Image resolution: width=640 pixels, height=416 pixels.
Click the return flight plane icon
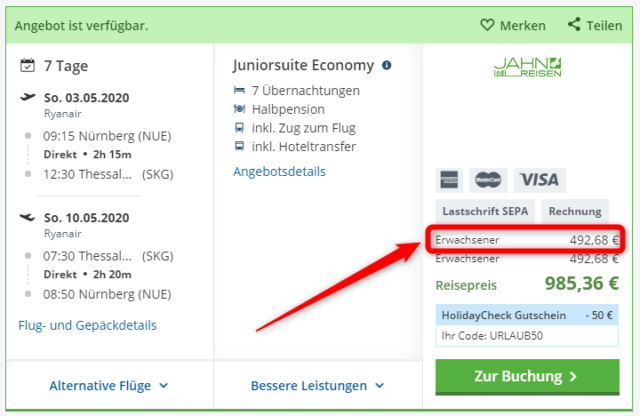tap(28, 217)
